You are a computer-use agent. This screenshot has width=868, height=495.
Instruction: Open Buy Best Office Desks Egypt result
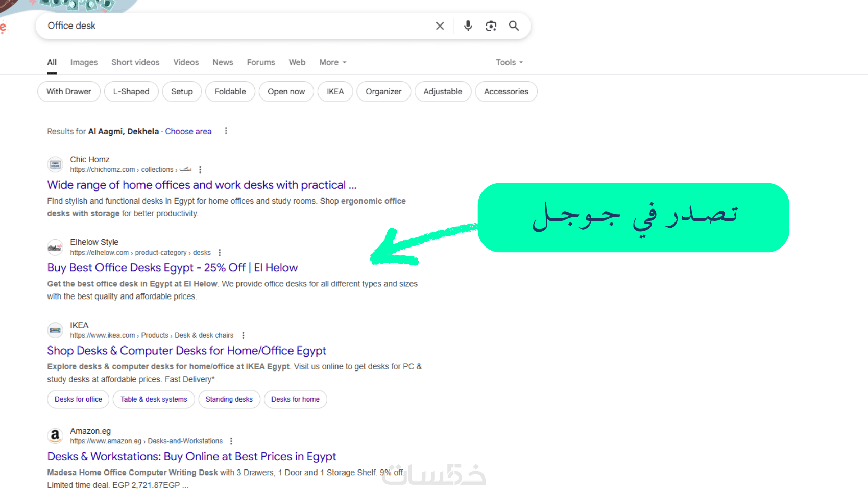173,268
